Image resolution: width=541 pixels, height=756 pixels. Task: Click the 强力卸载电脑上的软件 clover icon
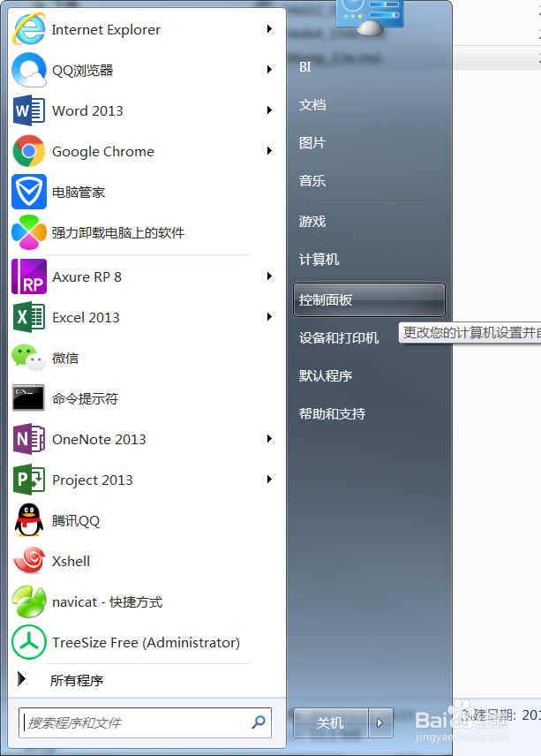tap(29, 232)
